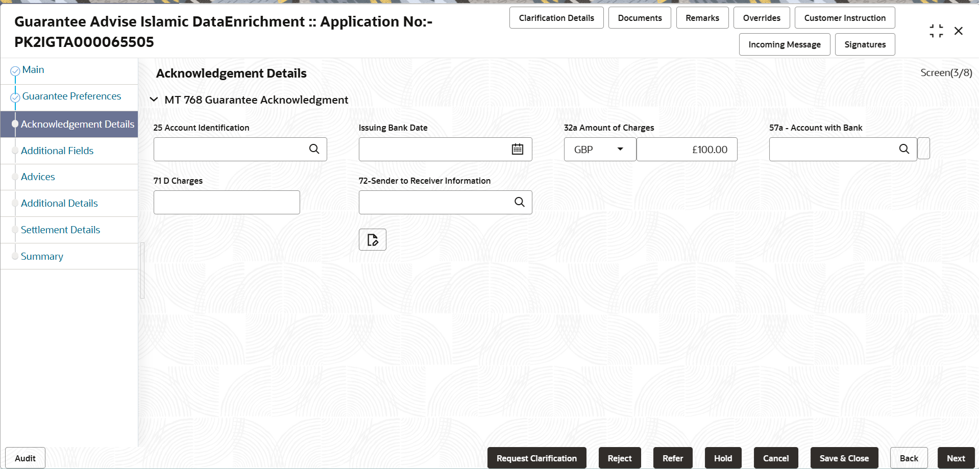This screenshot has height=469, width=980.
Task: Click the Next button
Action: tap(956, 458)
